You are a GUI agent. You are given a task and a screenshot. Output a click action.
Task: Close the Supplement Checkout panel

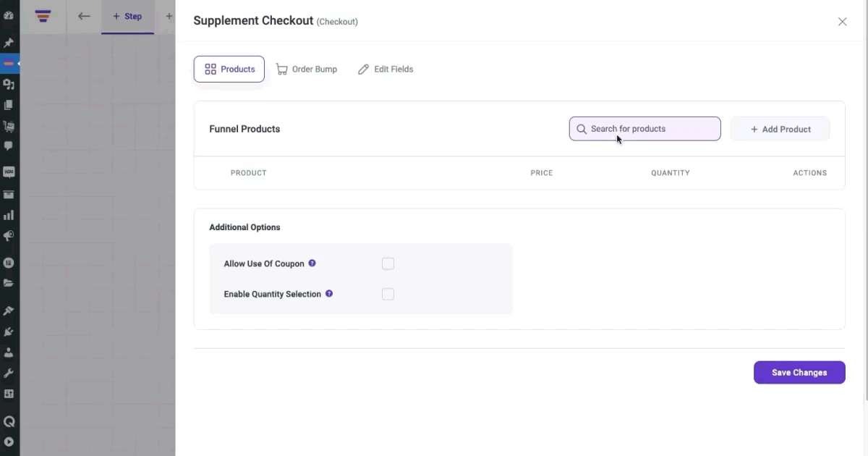click(842, 22)
